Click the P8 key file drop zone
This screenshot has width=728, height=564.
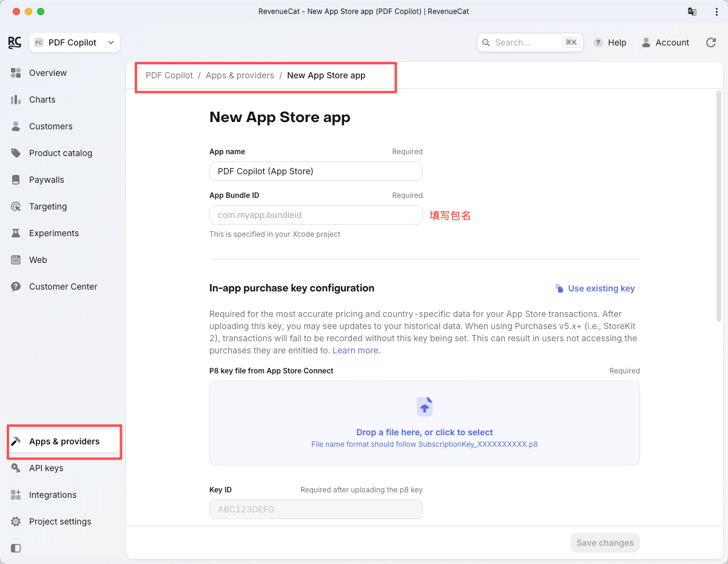coord(425,423)
